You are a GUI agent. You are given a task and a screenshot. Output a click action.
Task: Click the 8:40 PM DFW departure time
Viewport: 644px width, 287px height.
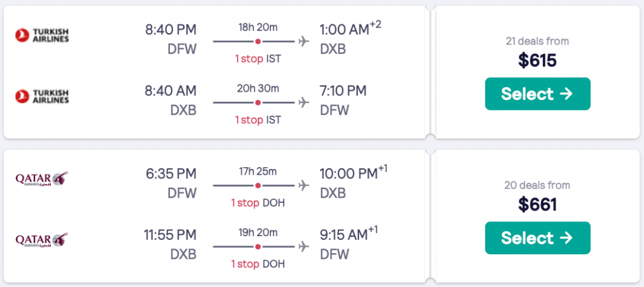(x=170, y=30)
